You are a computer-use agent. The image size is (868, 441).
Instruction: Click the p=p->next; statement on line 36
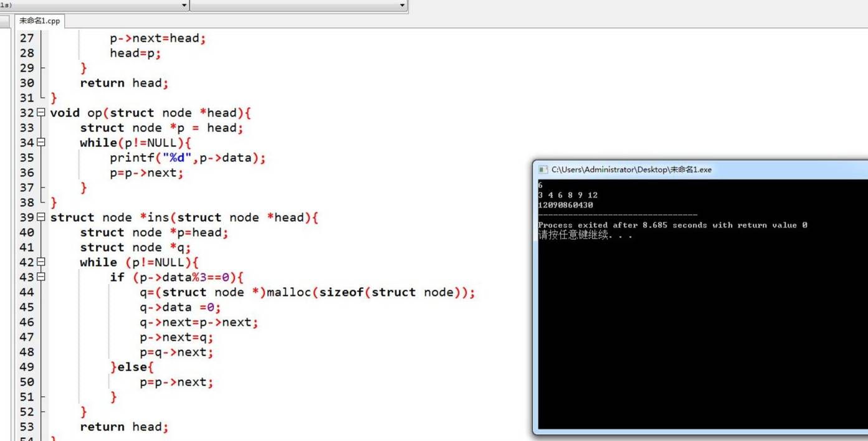tap(146, 173)
